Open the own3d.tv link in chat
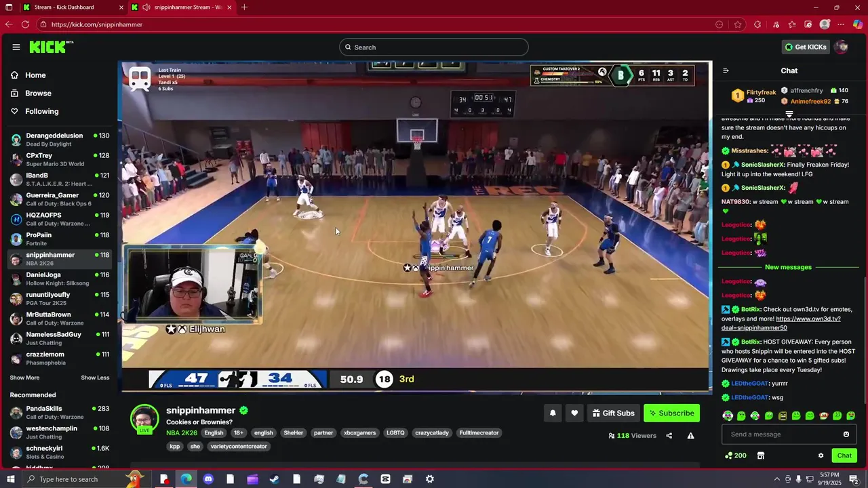 click(x=781, y=323)
